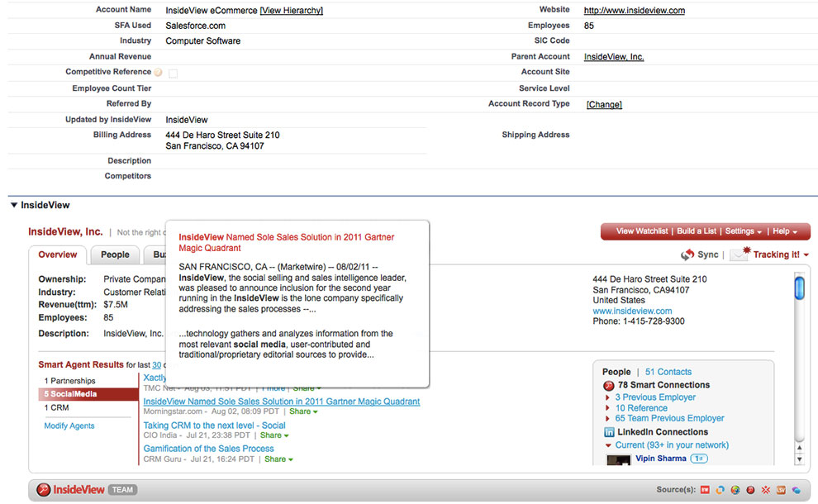Click Build a List in the red toolbar
The width and height of the screenshot is (818, 504).
697,231
